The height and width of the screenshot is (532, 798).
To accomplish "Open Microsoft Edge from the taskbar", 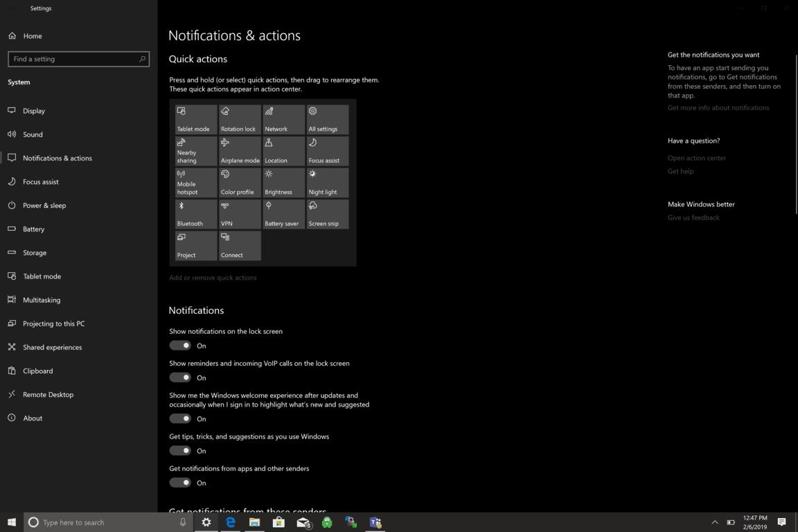I will (x=230, y=522).
